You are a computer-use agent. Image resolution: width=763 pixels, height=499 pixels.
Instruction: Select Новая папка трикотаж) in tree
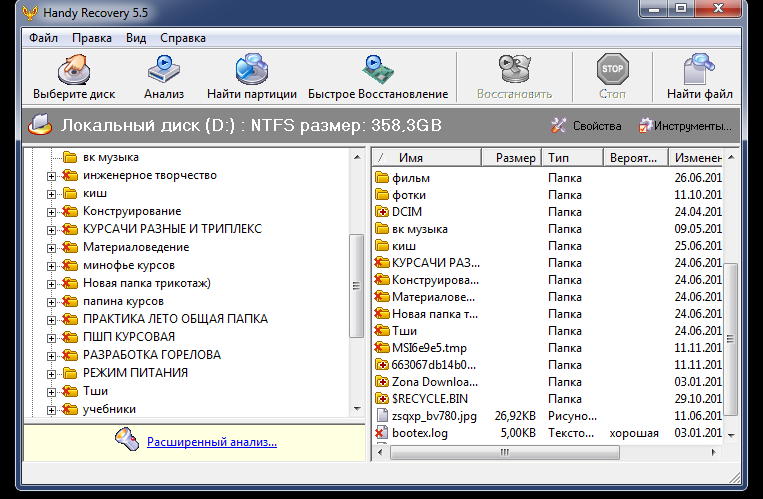pos(146,283)
